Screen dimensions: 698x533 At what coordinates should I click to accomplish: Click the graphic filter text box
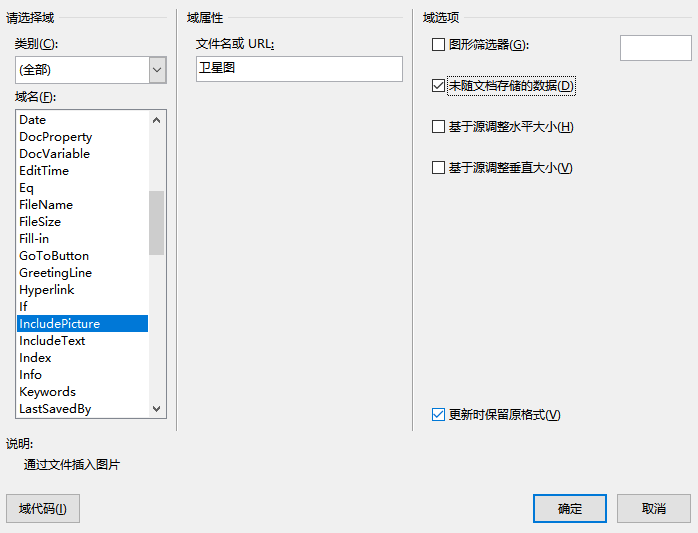tap(655, 48)
